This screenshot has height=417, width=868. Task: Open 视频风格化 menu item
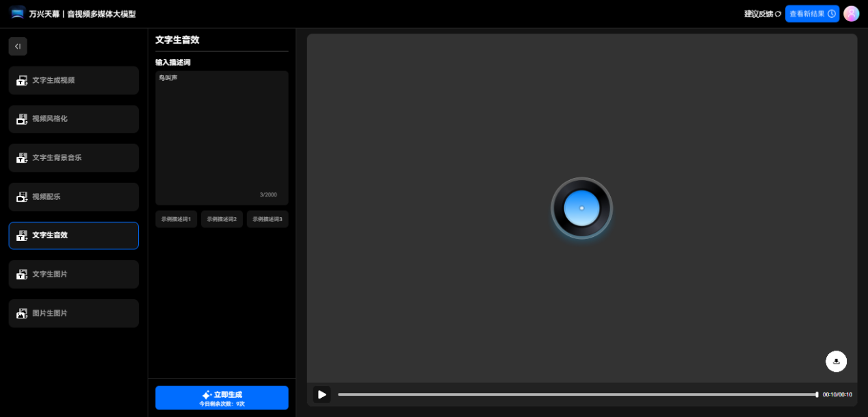[x=74, y=119]
